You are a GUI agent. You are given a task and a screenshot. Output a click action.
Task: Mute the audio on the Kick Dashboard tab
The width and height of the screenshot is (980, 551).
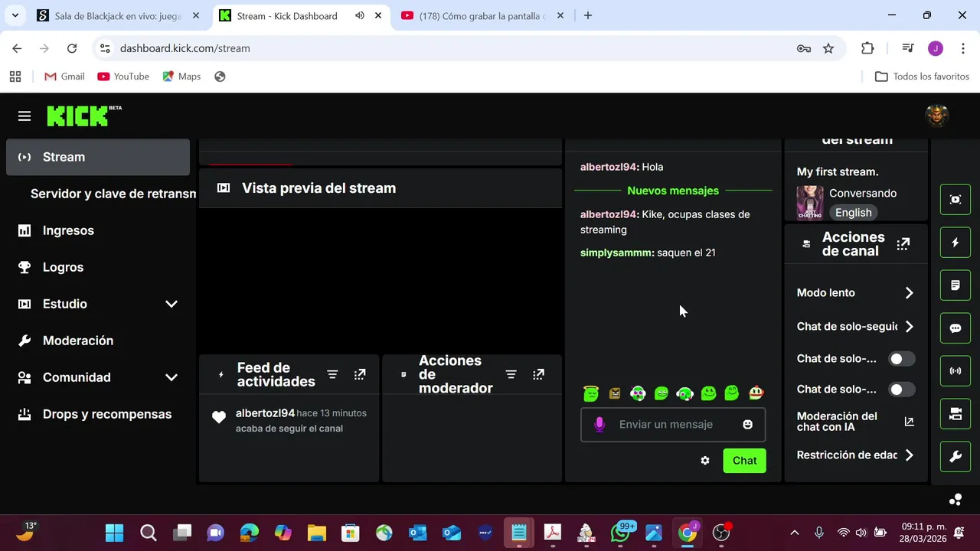coord(359,15)
